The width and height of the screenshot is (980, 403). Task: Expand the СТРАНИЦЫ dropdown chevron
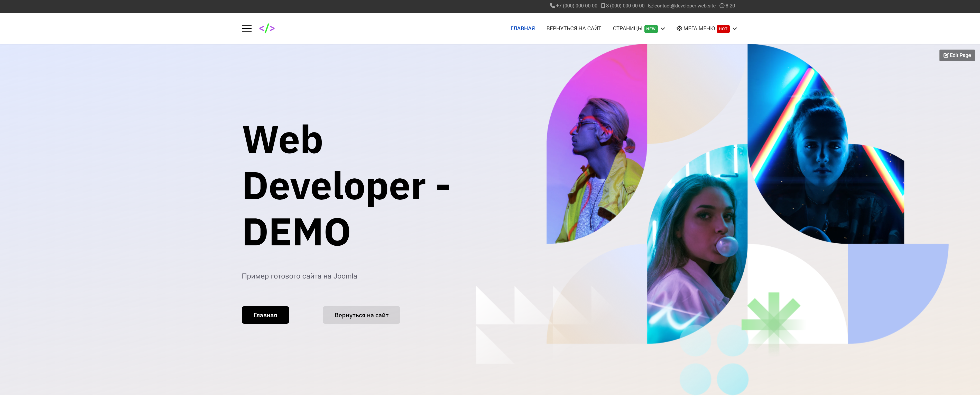tap(663, 29)
